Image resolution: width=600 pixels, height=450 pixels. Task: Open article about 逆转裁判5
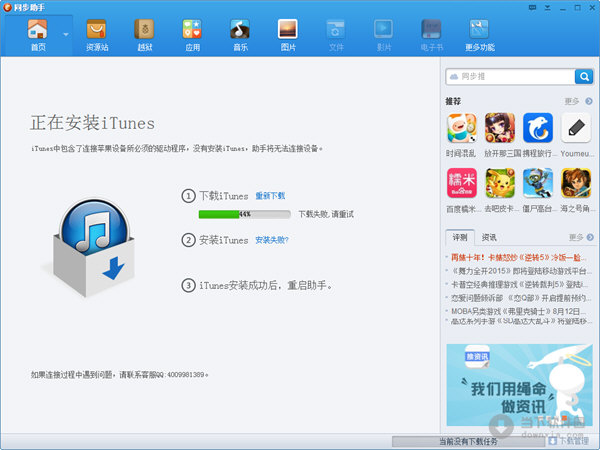(x=520, y=285)
